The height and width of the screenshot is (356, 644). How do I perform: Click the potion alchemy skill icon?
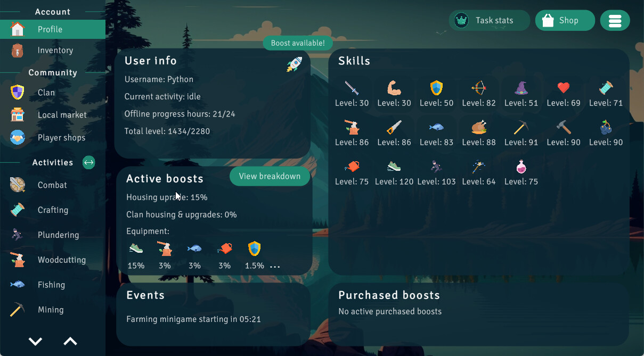coord(520,167)
